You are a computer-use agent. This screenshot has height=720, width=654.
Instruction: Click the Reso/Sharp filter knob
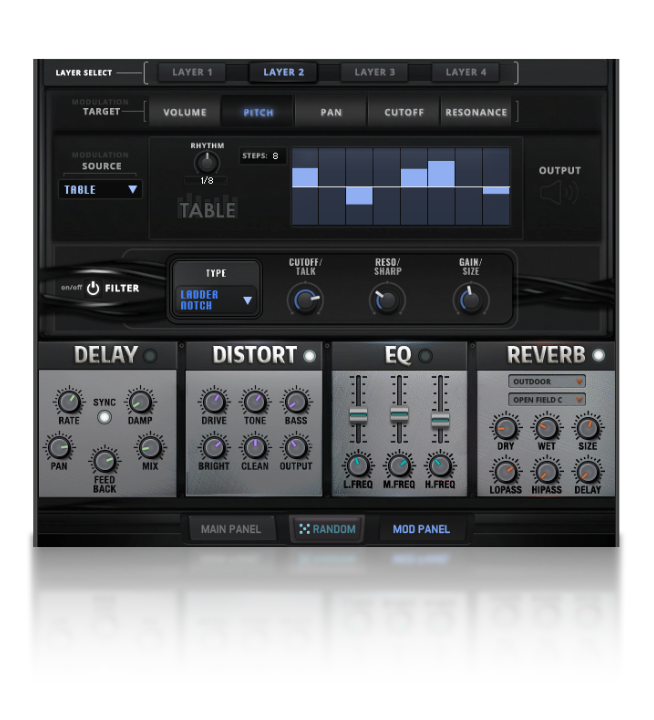(387, 299)
